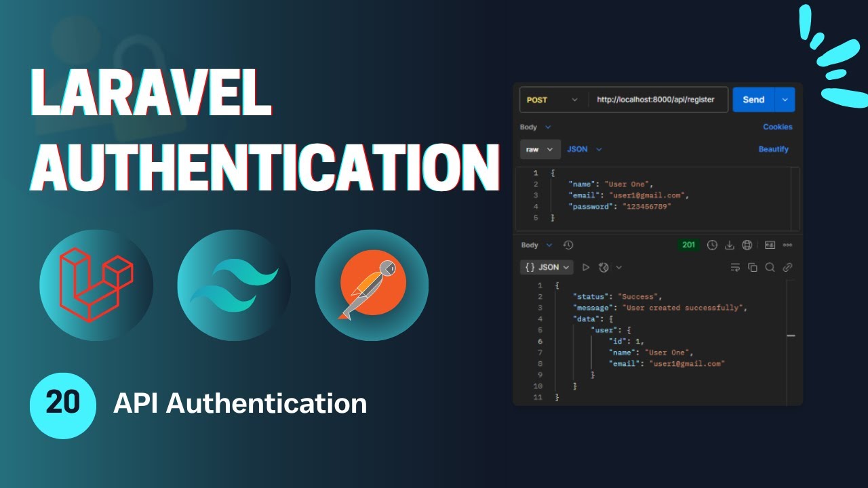Click the Beautify link
The image size is (868, 488).
(774, 149)
